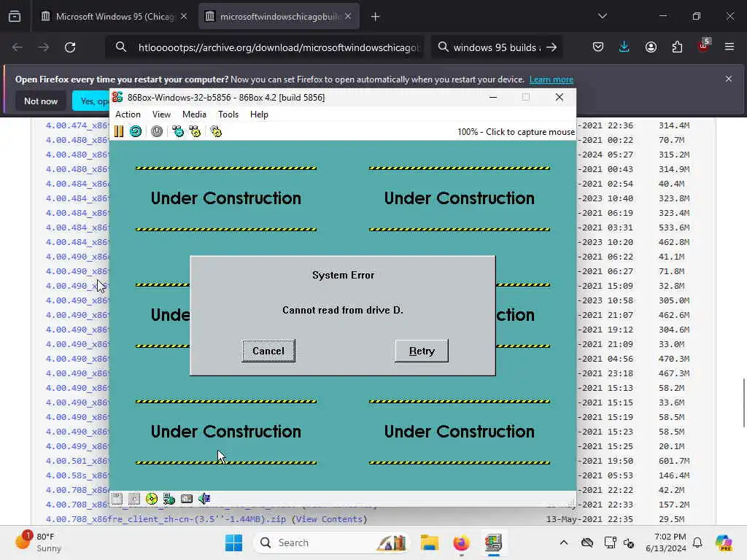Hard reset the 86Box emulated machine

136,131
